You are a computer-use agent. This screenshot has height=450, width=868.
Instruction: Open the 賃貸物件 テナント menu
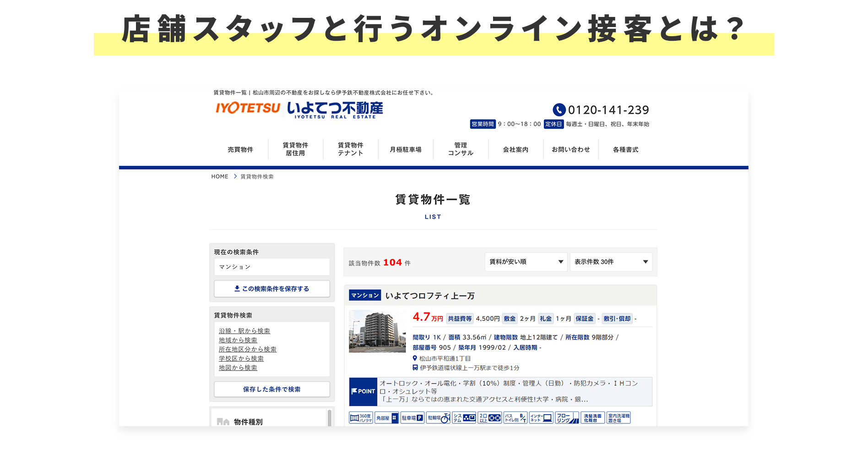pos(351,149)
